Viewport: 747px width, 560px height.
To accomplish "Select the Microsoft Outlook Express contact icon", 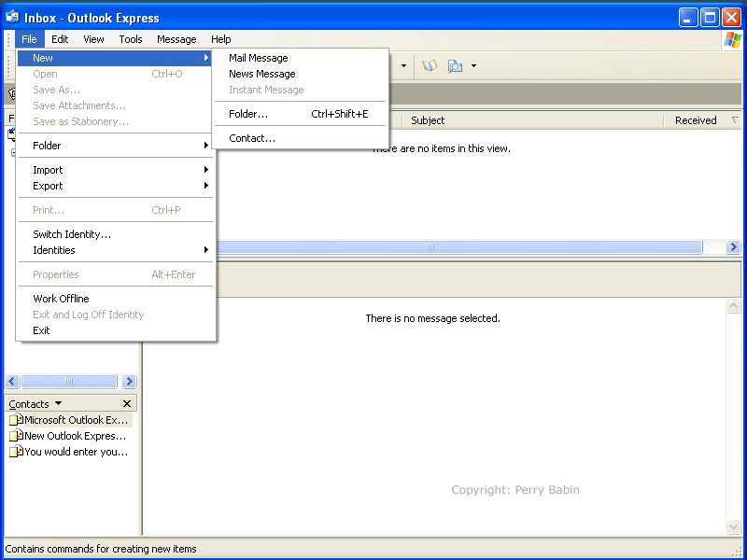I will coord(16,420).
